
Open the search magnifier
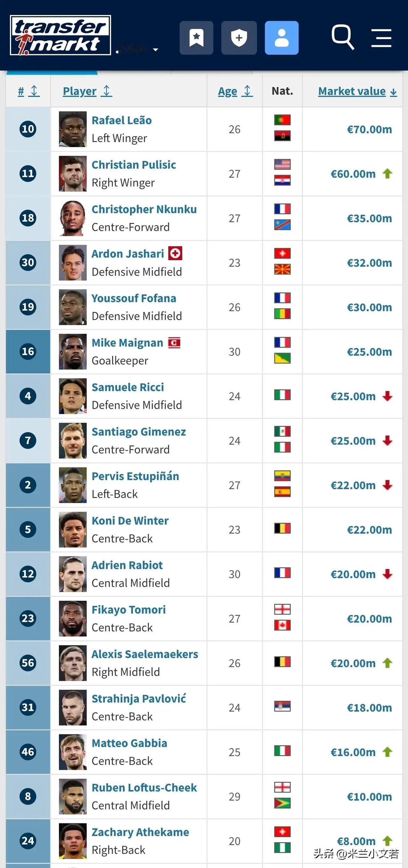click(x=342, y=37)
